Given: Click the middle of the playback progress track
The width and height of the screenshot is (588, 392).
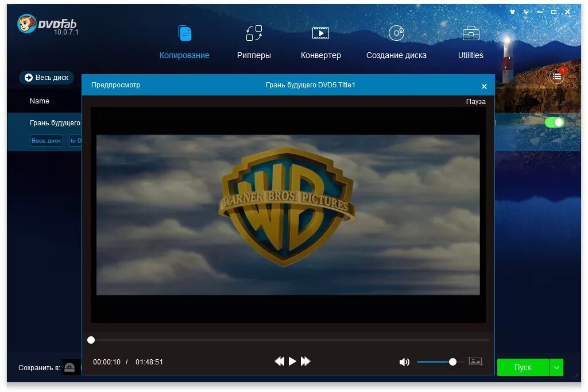Looking at the screenshot, I should [290, 340].
